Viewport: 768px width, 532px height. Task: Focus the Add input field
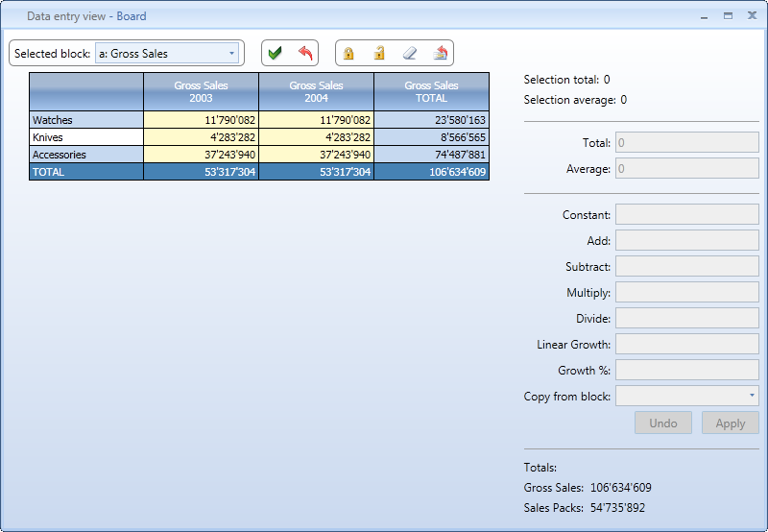point(686,240)
